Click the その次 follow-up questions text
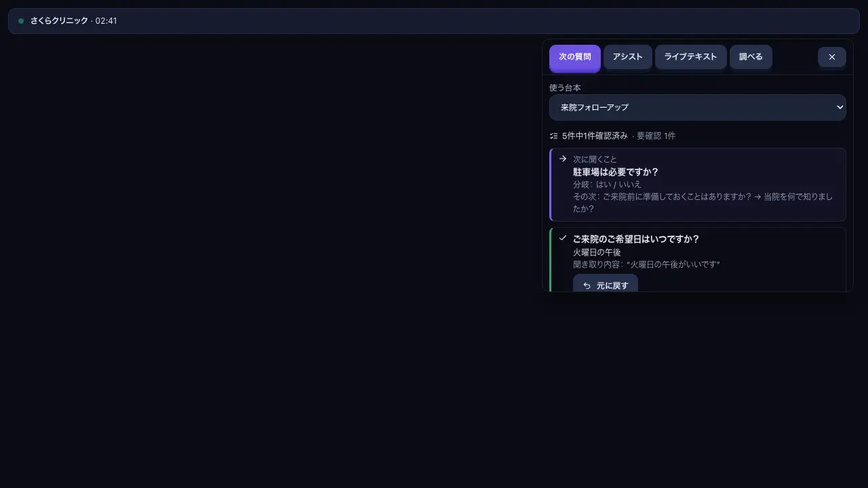 [x=703, y=203]
